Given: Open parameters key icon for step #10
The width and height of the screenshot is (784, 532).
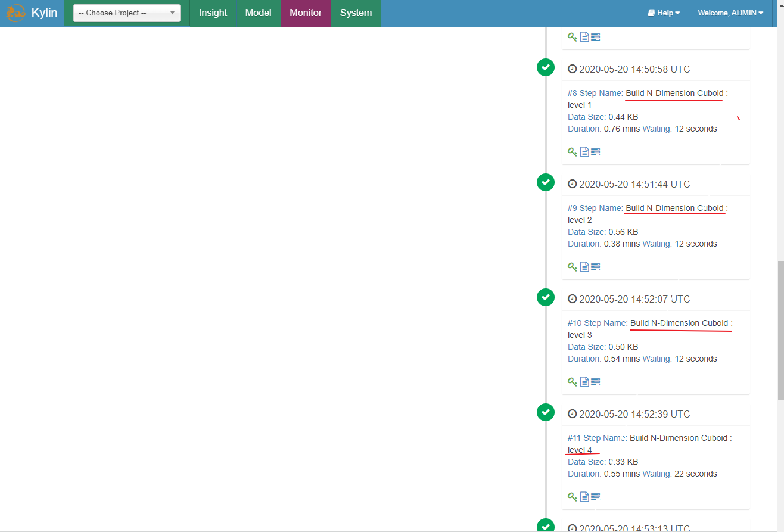Looking at the screenshot, I should [572, 382].
